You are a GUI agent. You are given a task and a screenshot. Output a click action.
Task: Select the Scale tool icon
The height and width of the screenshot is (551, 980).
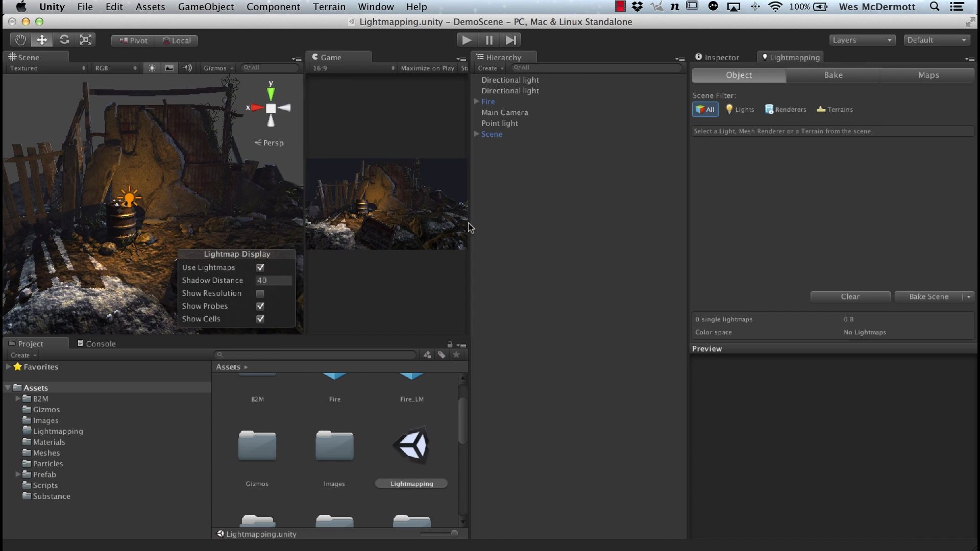click(86, 40)
